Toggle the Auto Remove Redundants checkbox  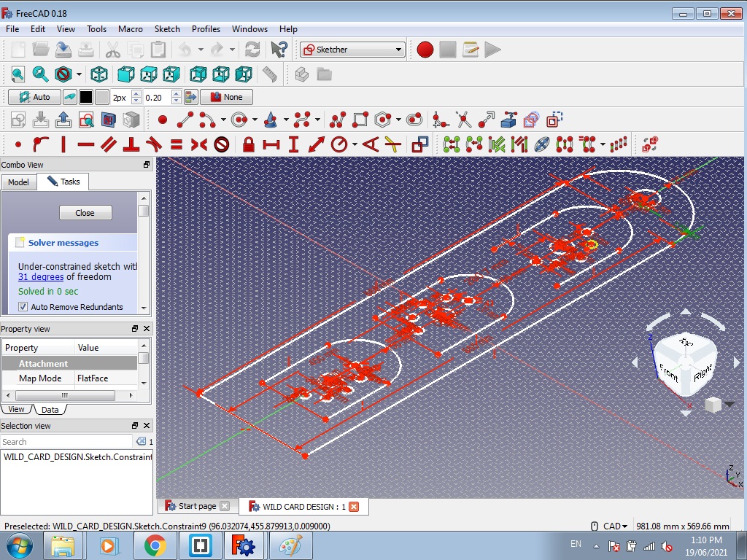23,307
